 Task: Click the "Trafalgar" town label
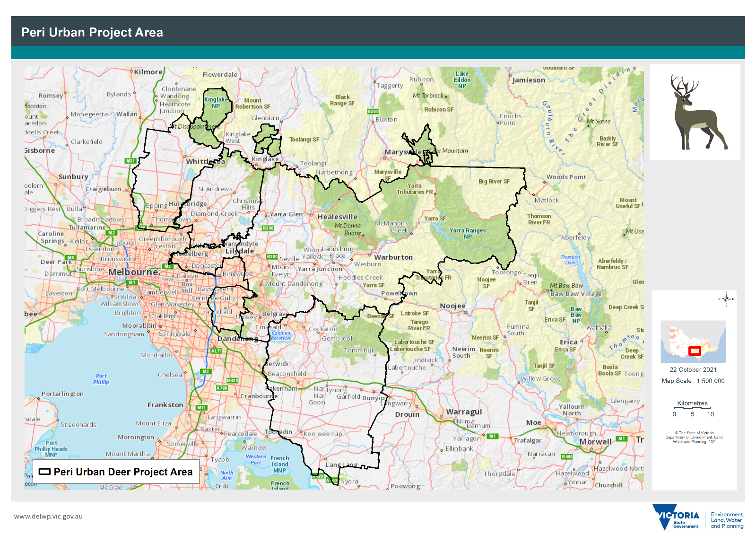[528, 440]
